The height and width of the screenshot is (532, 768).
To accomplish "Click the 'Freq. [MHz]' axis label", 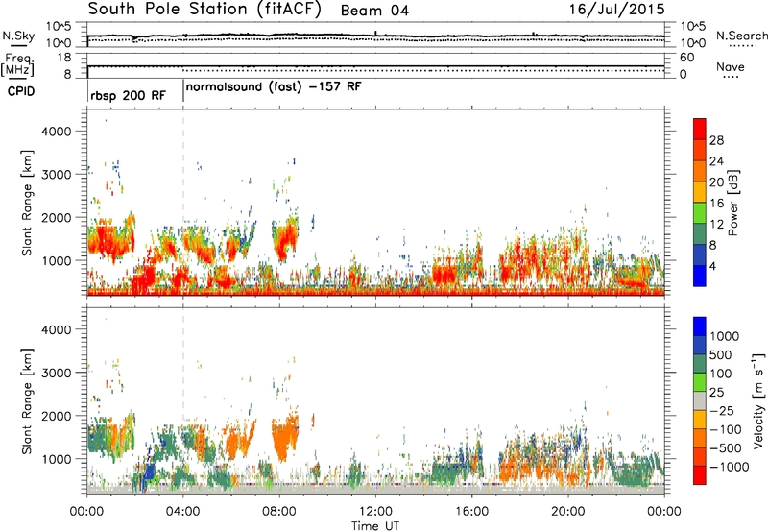I will [x=18, y=64].
